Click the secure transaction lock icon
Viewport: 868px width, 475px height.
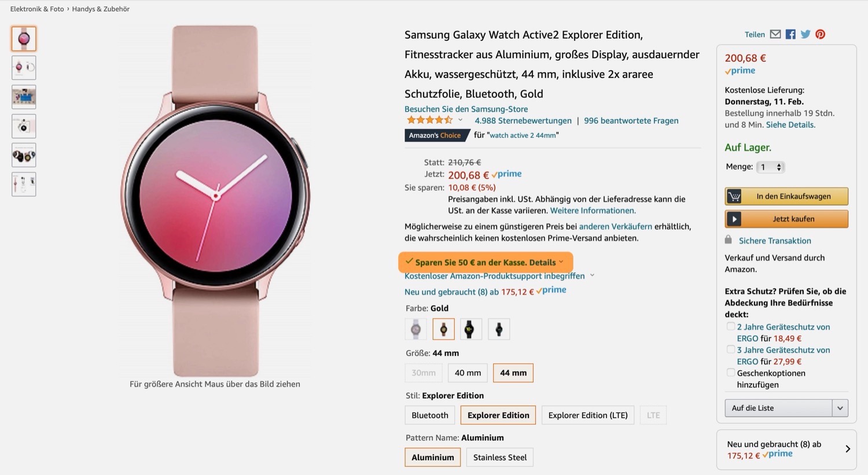click(x=729, y=240)
